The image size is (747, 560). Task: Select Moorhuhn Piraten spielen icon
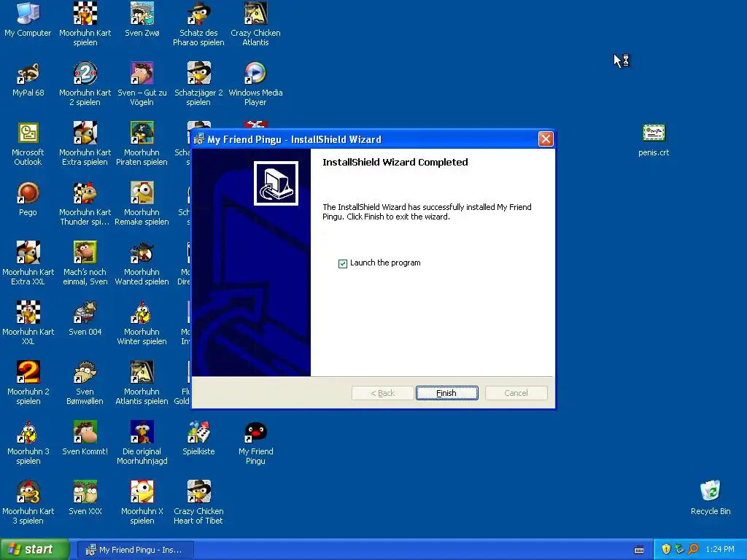tap(142, 144)
